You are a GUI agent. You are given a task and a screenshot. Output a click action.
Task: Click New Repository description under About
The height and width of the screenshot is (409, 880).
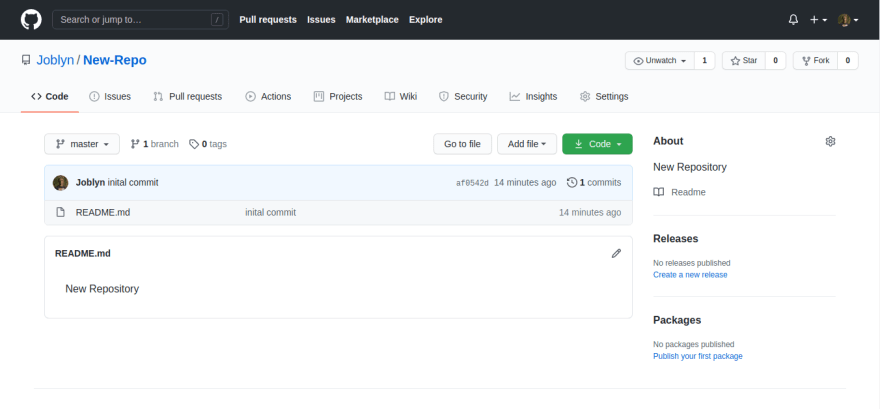point(690,167)
